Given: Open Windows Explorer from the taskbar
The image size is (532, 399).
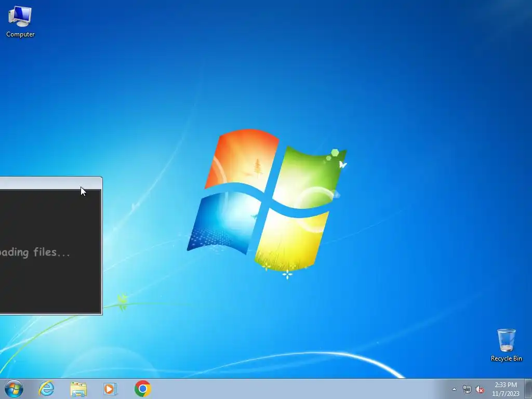Looking at the screenshot, I should (x=78, y=389).
